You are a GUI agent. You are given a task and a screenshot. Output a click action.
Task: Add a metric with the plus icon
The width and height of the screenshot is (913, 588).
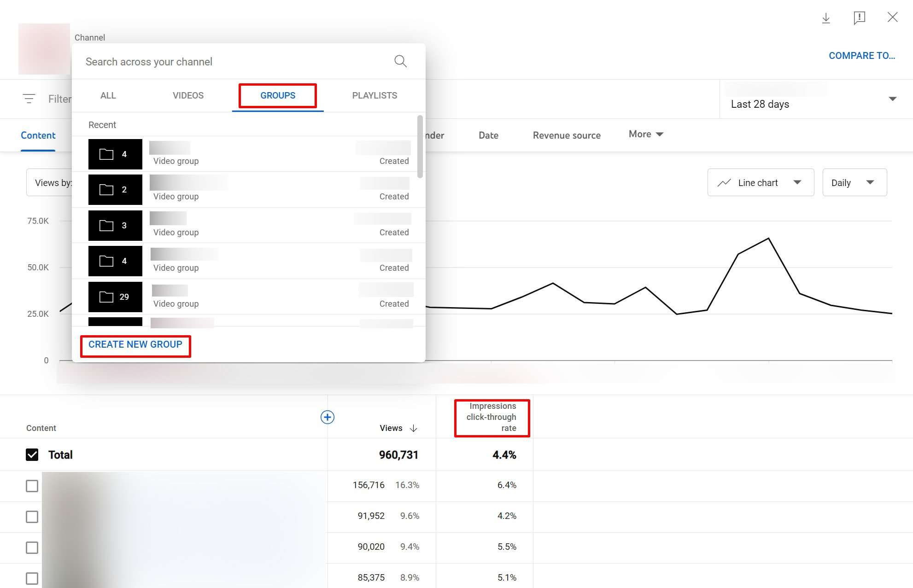pos(327,417)
